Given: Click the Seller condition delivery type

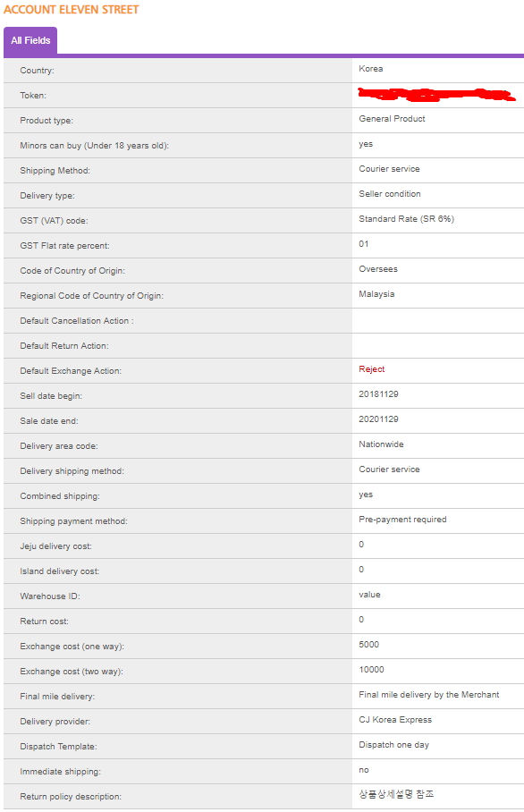Looking at the screenshot, I should click(x=390, y=194).
